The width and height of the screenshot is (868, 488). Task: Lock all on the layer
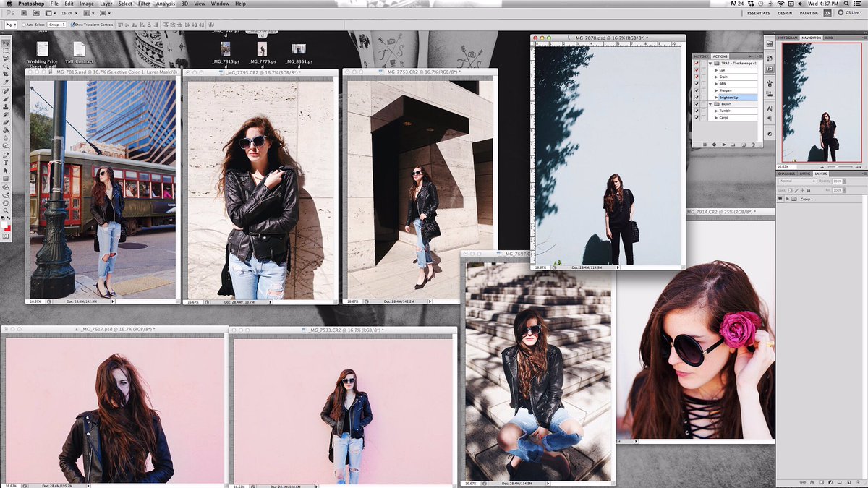click(x=809, y=191)
